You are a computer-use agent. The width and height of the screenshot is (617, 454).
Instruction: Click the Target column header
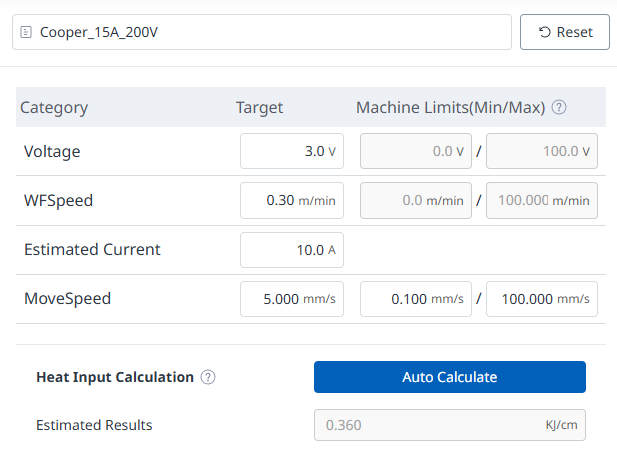tap(259, 108)
